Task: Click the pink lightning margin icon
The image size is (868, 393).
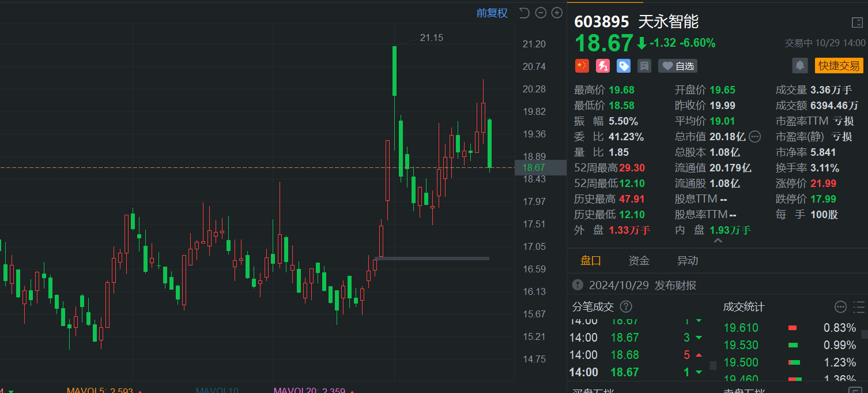Action: tap(603, 66)
